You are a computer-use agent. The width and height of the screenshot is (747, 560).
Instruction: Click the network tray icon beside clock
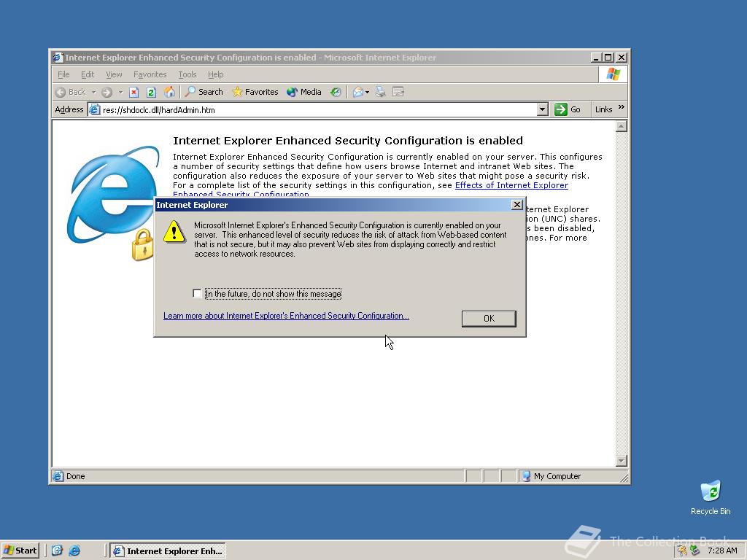pyautogui.click(x=695, y=551)
